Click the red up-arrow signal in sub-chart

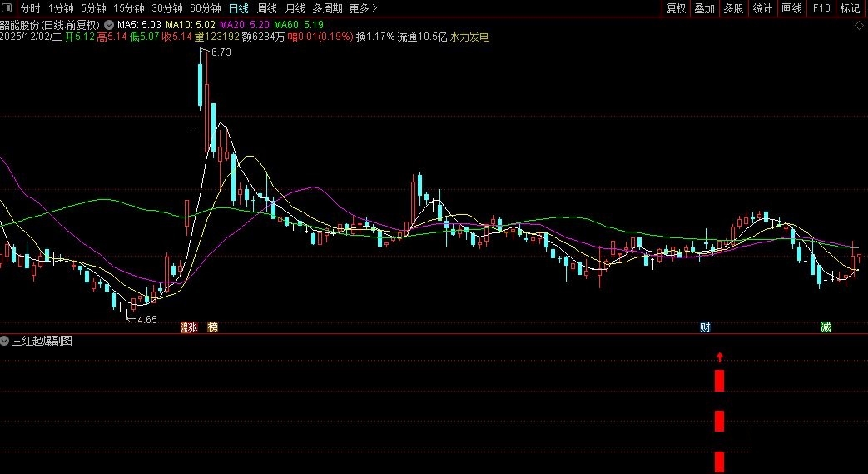pyautogui.click(x=720, y=357)
